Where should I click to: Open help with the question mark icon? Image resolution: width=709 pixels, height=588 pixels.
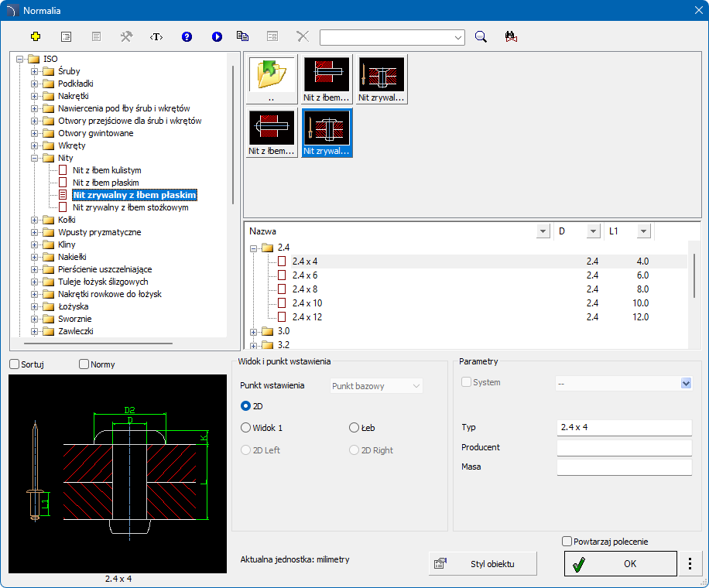coord(187,36)
